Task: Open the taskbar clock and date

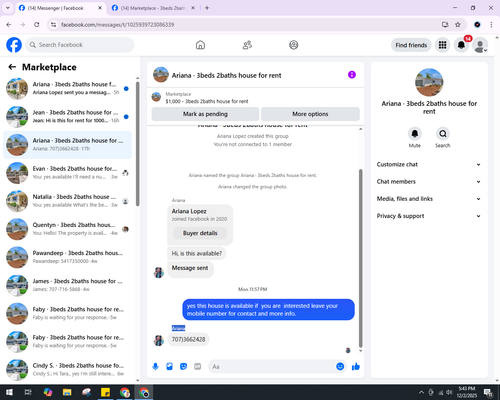Action: [467, 392]
